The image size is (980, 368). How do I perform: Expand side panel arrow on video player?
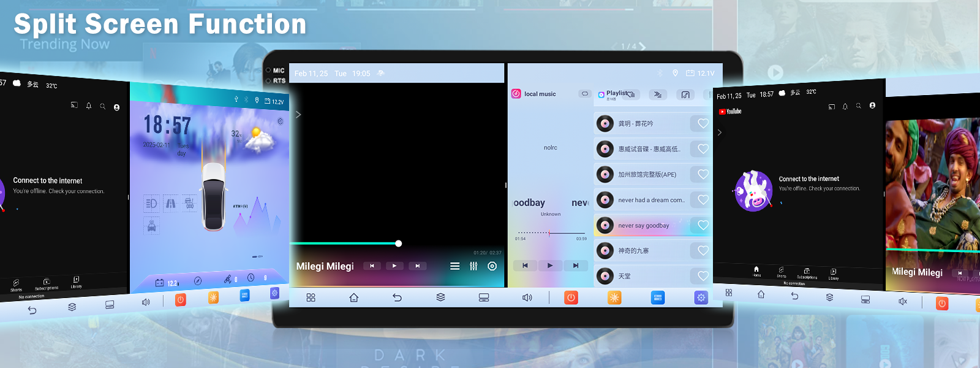point(298,115)
